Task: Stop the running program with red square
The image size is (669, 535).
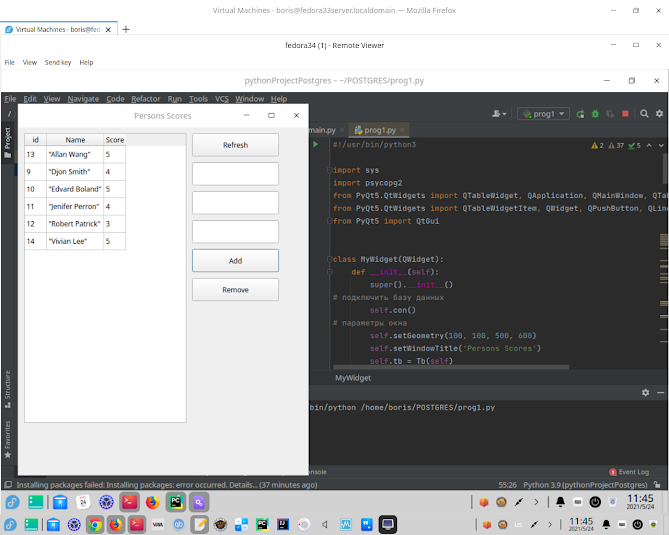Action: [x=625, y=114]
